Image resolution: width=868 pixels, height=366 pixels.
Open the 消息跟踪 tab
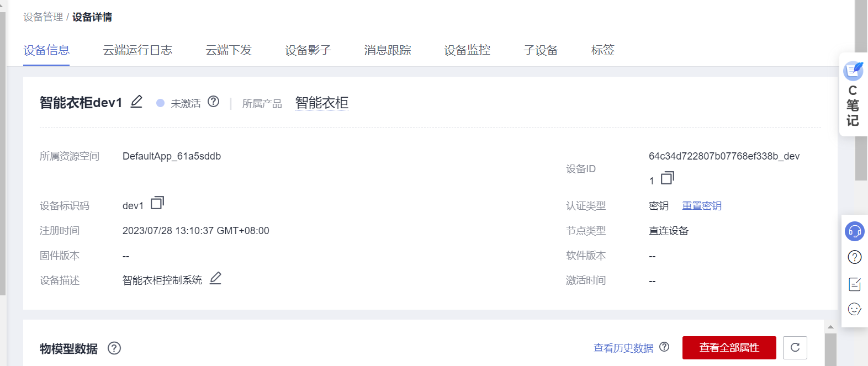[x=388, y=50]
